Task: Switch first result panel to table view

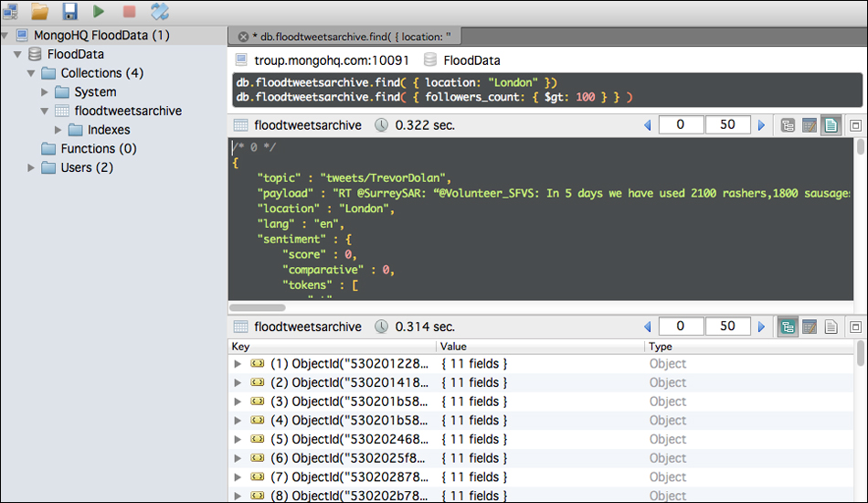Action: pos(810,125)
